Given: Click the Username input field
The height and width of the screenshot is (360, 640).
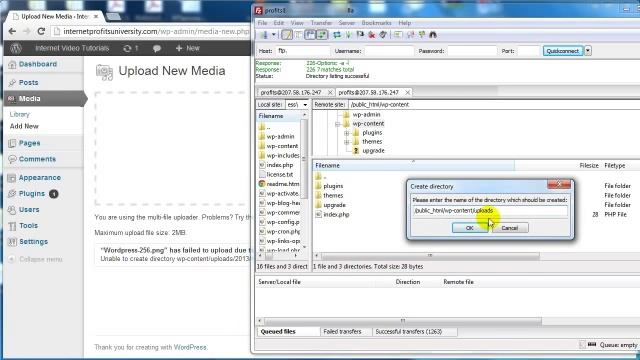Looking at the screenshot, I should [x=389, y=51].
